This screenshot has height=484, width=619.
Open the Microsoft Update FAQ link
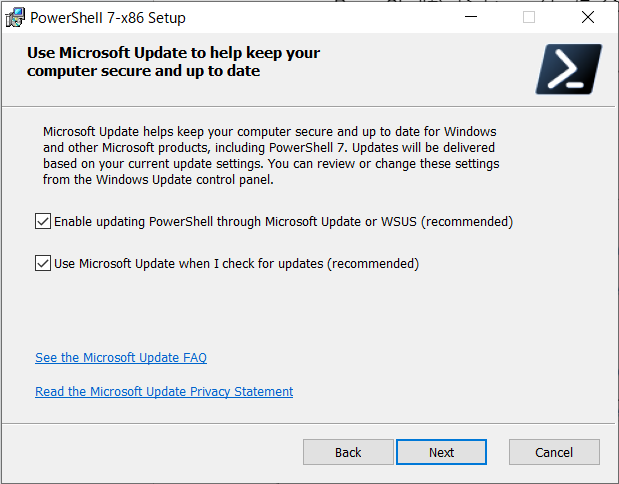tap(121, 358)
